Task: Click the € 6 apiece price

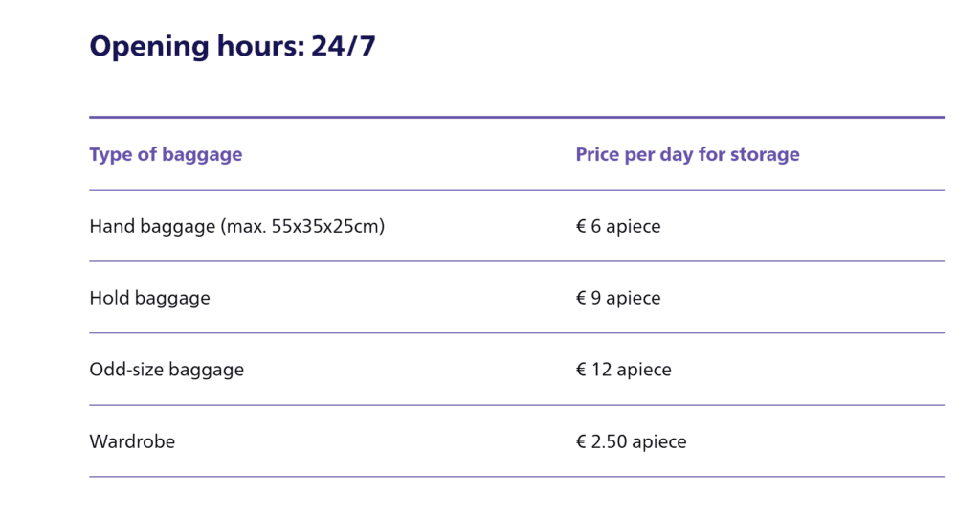Action: coord(618,227)
